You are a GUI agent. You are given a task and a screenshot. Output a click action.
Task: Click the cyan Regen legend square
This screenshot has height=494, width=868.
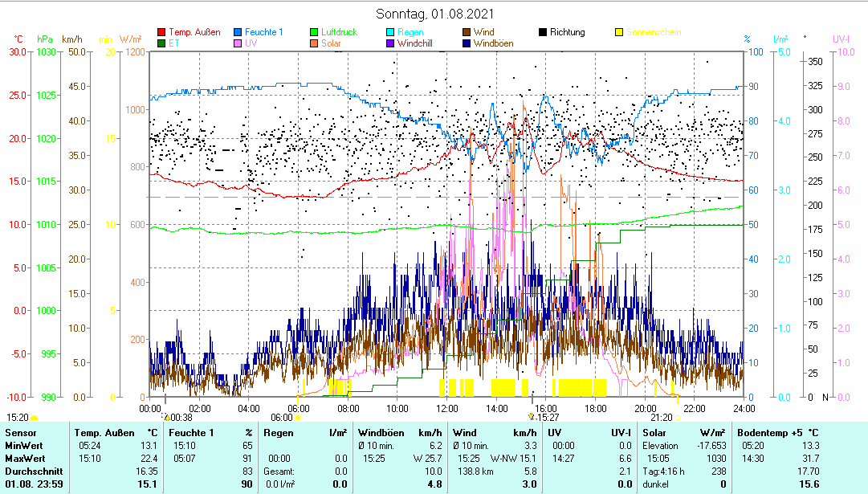click(390, 33)
